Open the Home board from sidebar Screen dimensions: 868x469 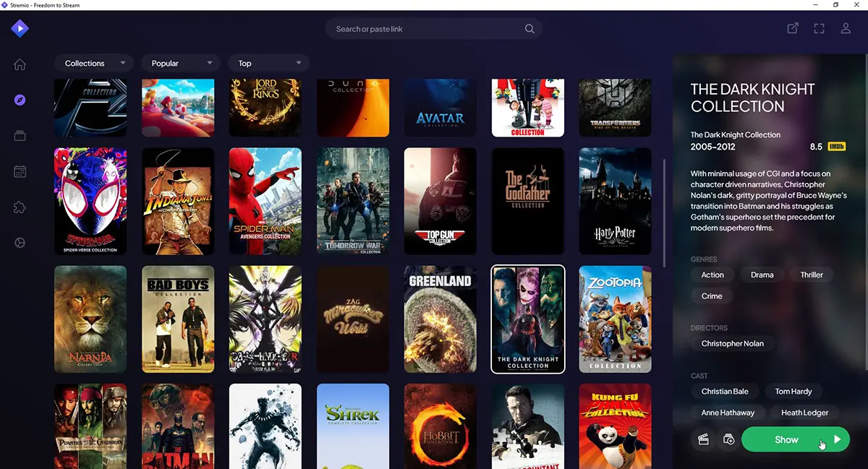[20, 64]
